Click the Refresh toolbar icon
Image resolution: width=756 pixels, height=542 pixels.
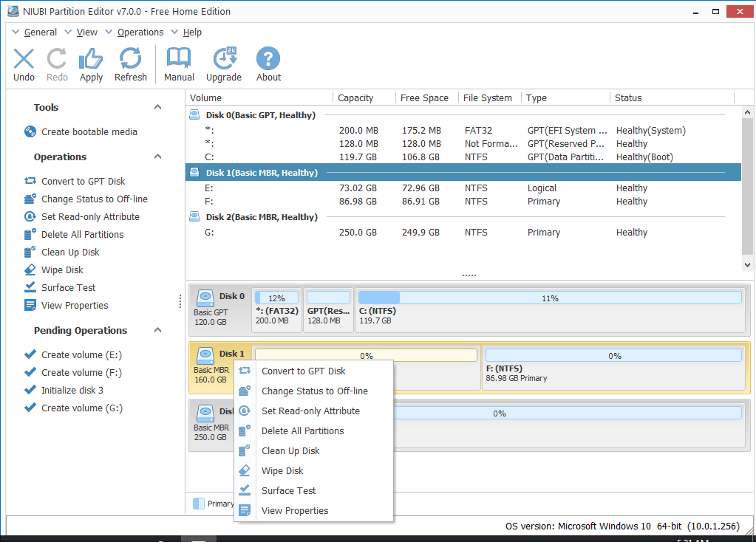point(130,64)
